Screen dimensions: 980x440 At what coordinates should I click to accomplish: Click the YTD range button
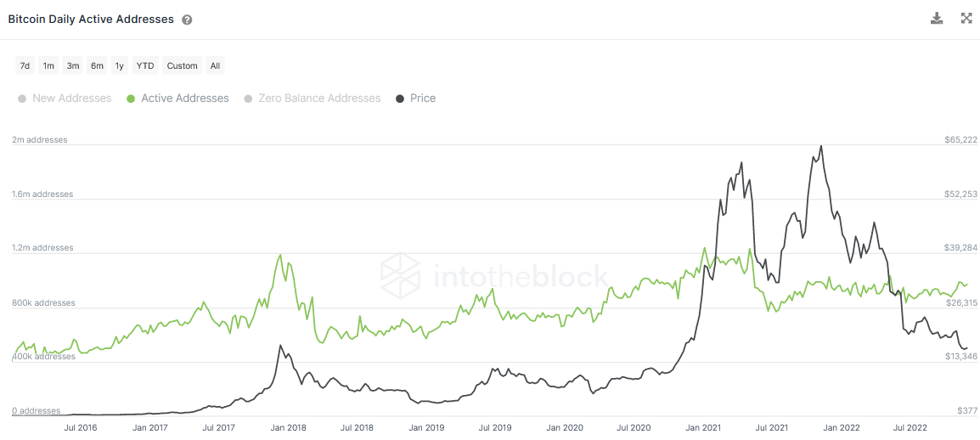tap(145, 65)
